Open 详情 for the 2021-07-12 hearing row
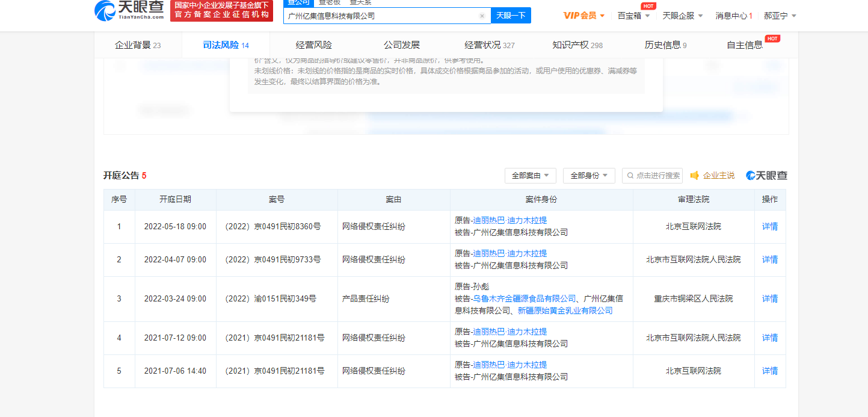The height and width of the screenshot is (417, 868). [770, 338]
